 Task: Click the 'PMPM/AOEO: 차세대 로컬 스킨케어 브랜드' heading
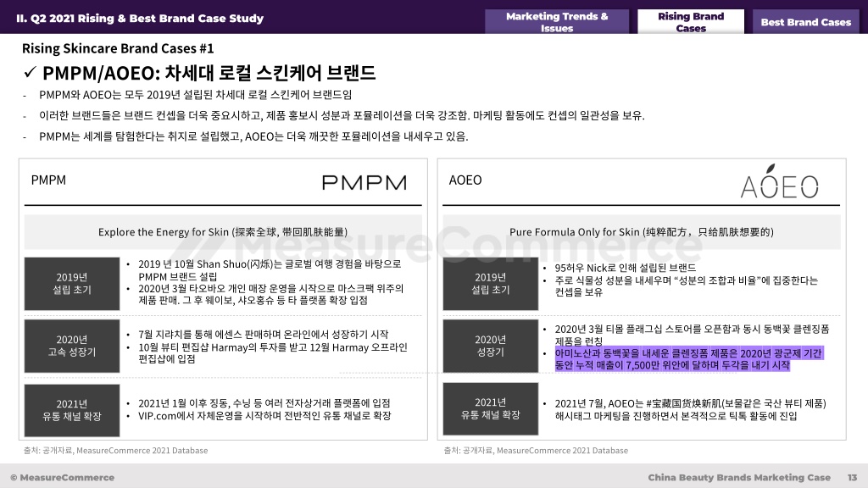point(209,73)
